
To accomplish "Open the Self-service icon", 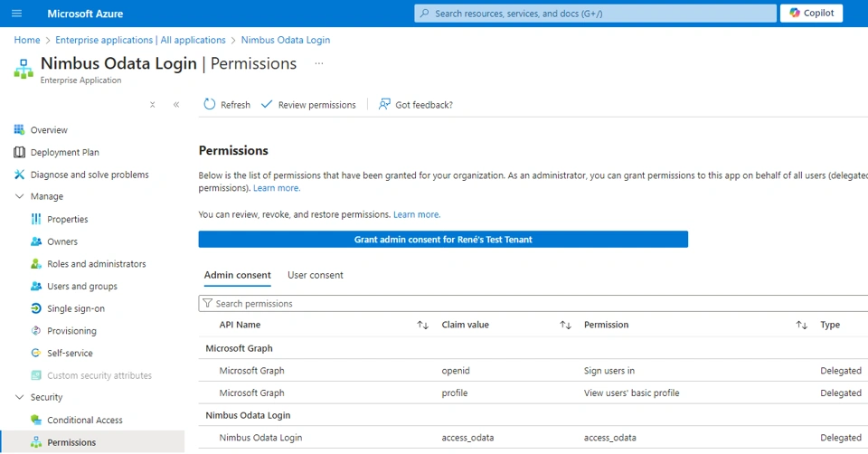I will [x=36, y=353].
